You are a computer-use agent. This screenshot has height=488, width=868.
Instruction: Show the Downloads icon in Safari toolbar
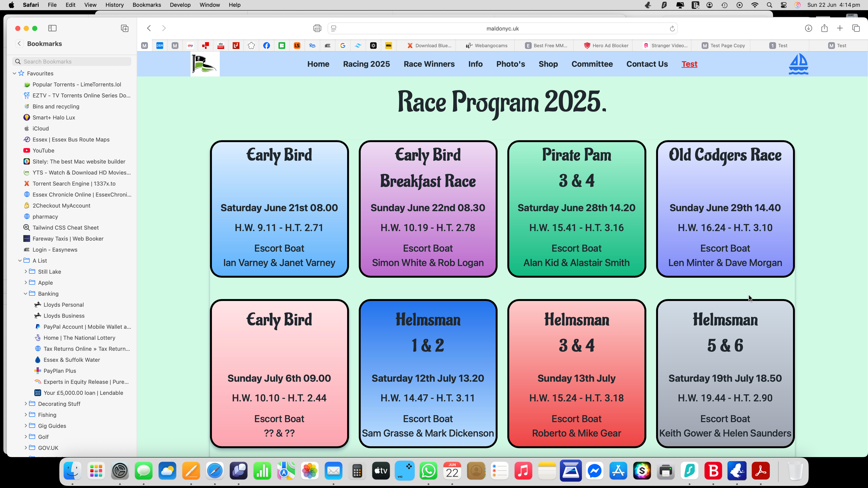(x=808, y=28)
